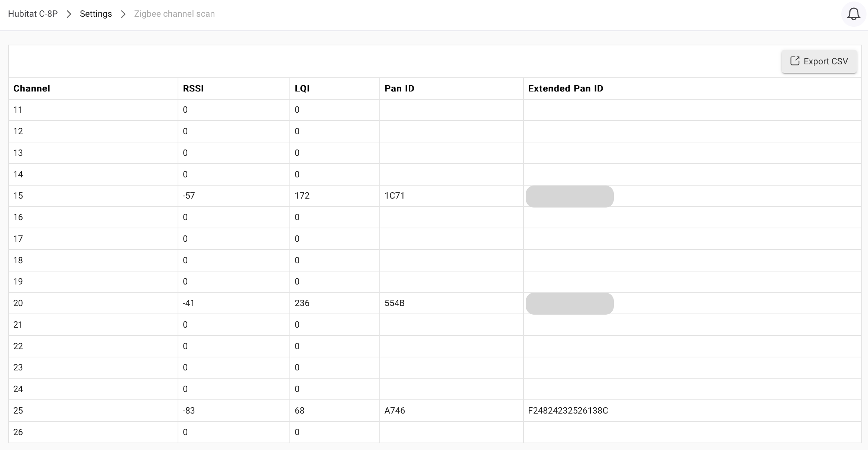The image size is (868, 450).
Task: Select the Zigbee channel scan breadcrumb
Action: click(x=174, y=14)
